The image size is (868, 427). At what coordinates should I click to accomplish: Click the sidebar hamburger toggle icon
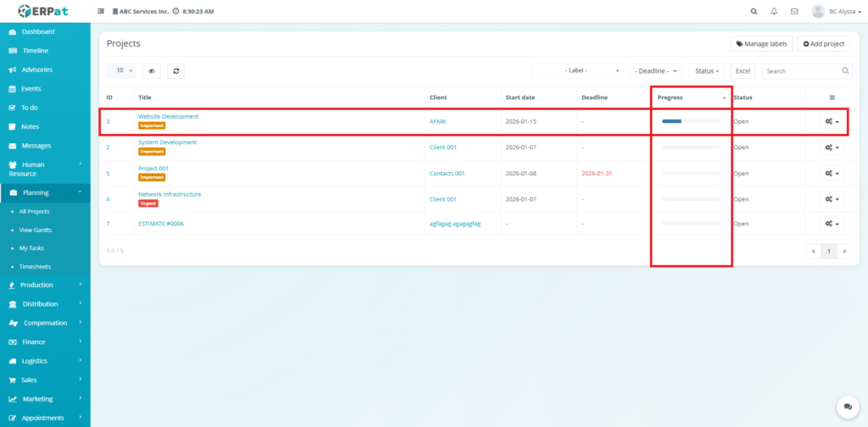tap(102, 12)
